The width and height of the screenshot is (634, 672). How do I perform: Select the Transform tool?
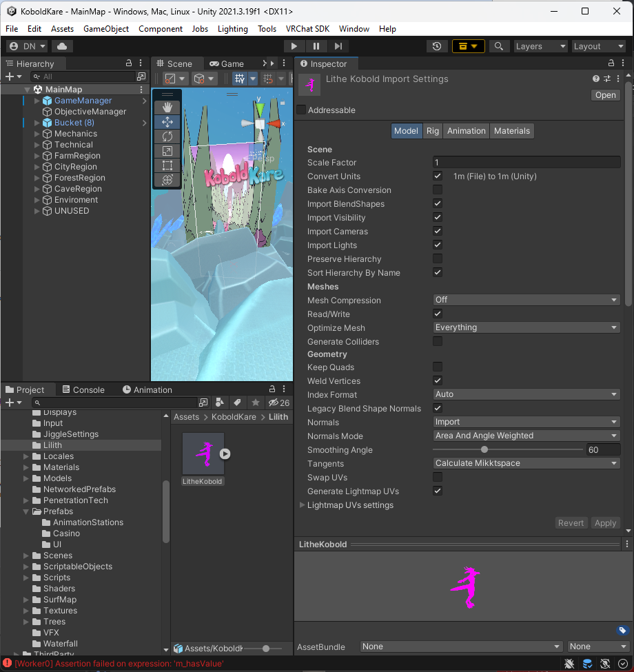tap(167, 180)
